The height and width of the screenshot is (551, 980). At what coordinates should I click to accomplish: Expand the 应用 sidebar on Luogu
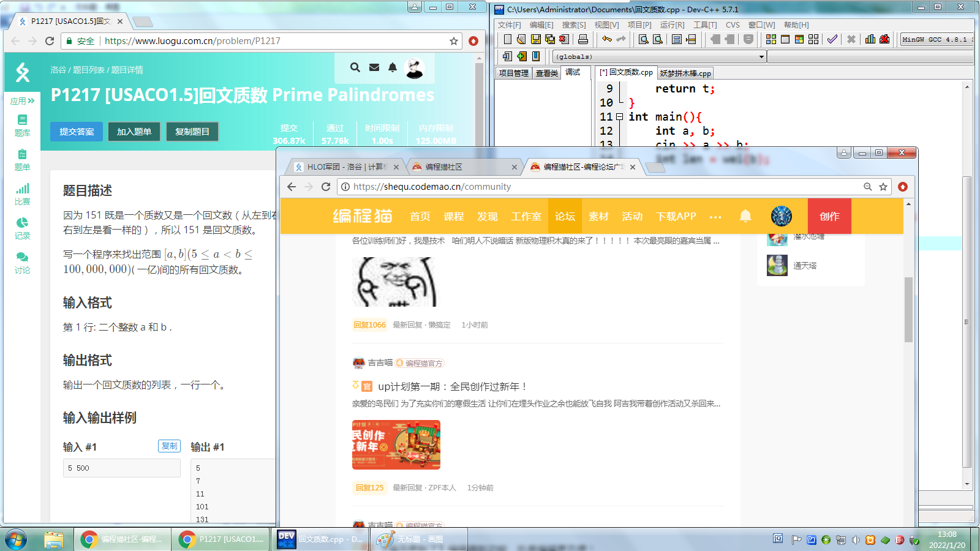pos(23,101)
